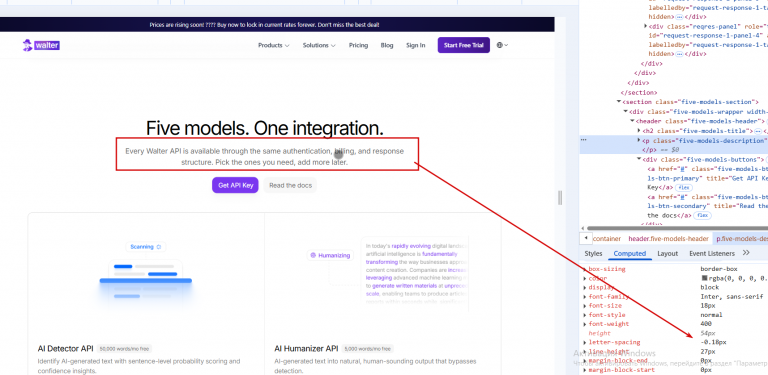Collapse the div five-models-buttons node
Viewport: 768px width, 375px height.
click(639, 159)
